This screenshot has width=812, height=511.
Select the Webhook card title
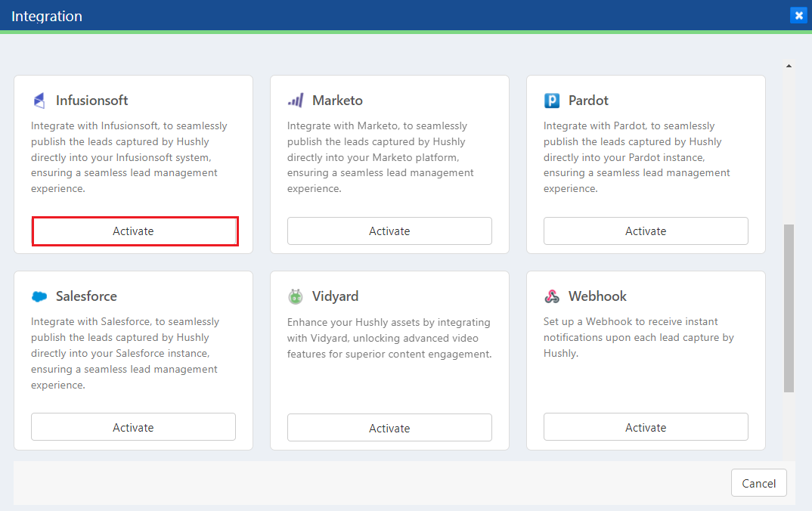pyautogui.click(x=597, y=296)
